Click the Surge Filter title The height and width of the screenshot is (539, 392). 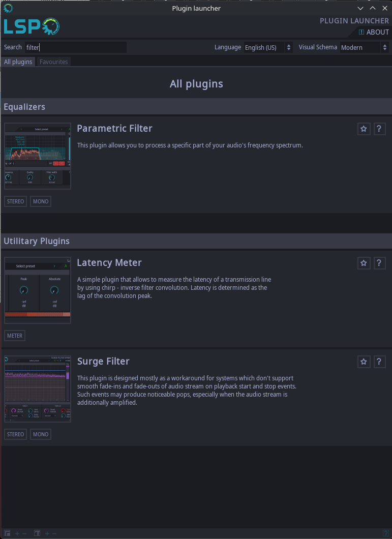coord(103,362)
